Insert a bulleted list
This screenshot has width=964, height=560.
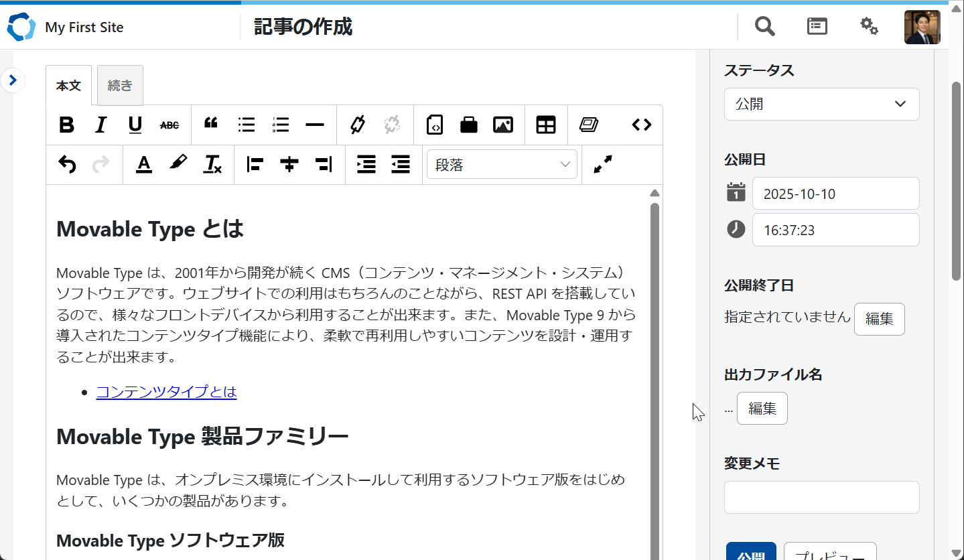tap(247, 125)
